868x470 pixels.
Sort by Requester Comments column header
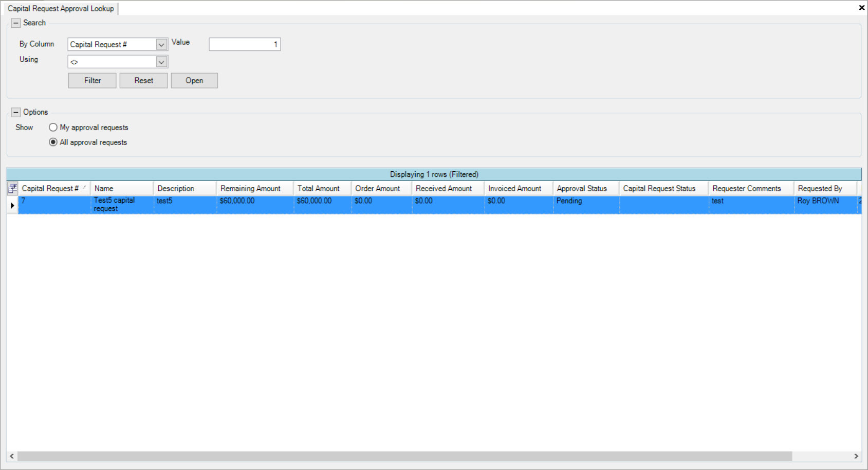(752, 188)
